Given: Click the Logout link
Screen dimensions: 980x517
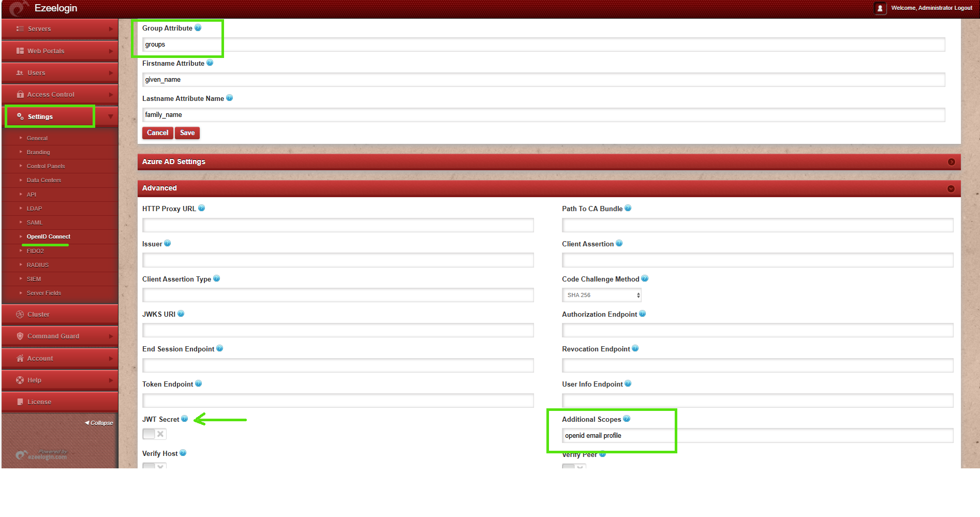Looking at the screenshot, I should [x=963, y=8].
